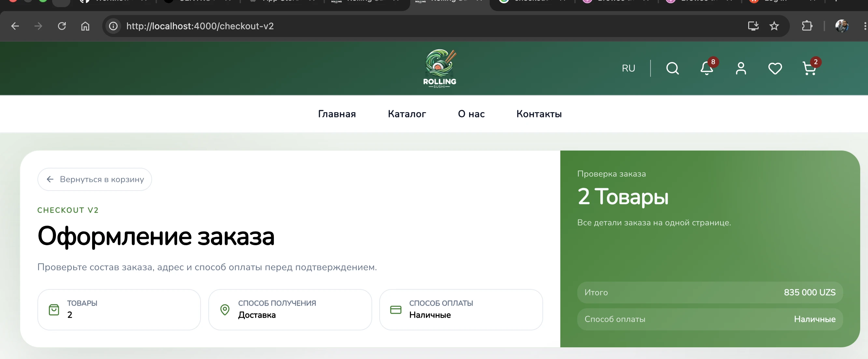The width and height of the screenshot is (868, 359).
Task: Open the Каталог menu item
Action: [407, 114]
